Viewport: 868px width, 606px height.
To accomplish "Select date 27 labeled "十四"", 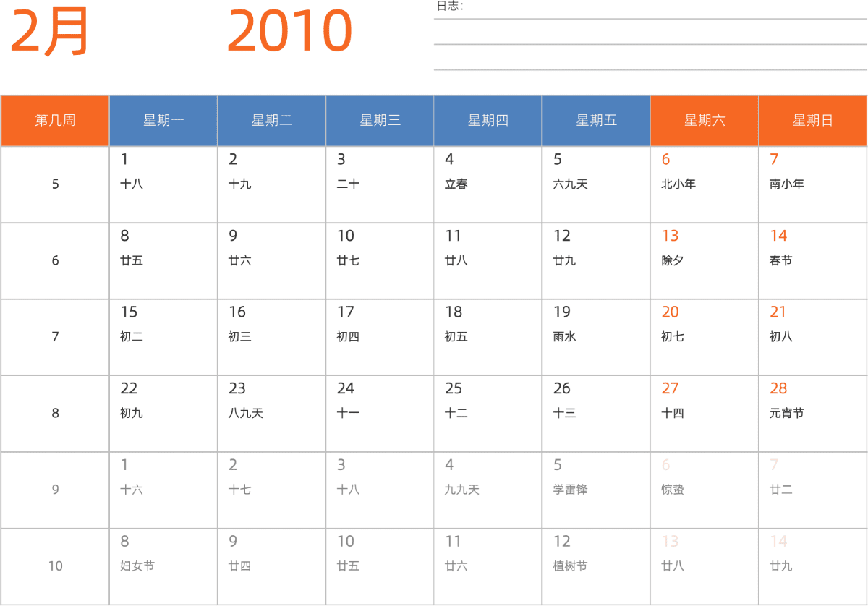I will (705, 414).
